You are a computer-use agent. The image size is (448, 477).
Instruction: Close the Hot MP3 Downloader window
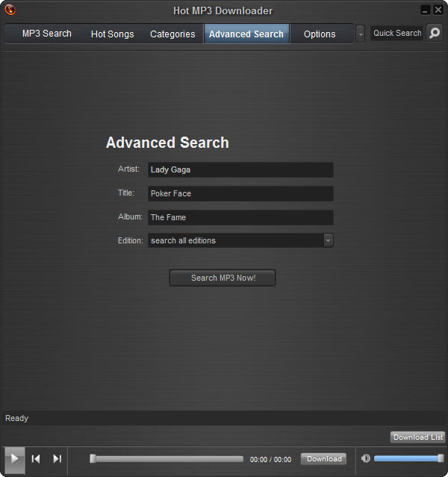click(438, 10)
